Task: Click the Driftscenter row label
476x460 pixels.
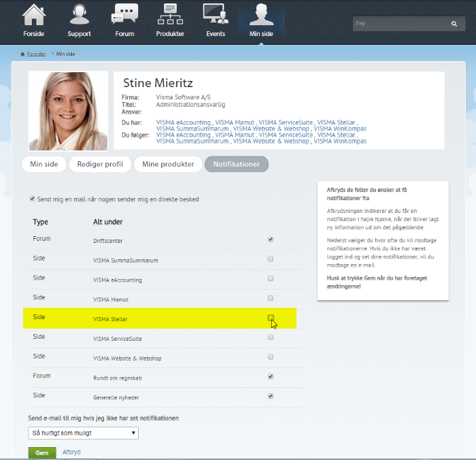Action: click(107, 241)
